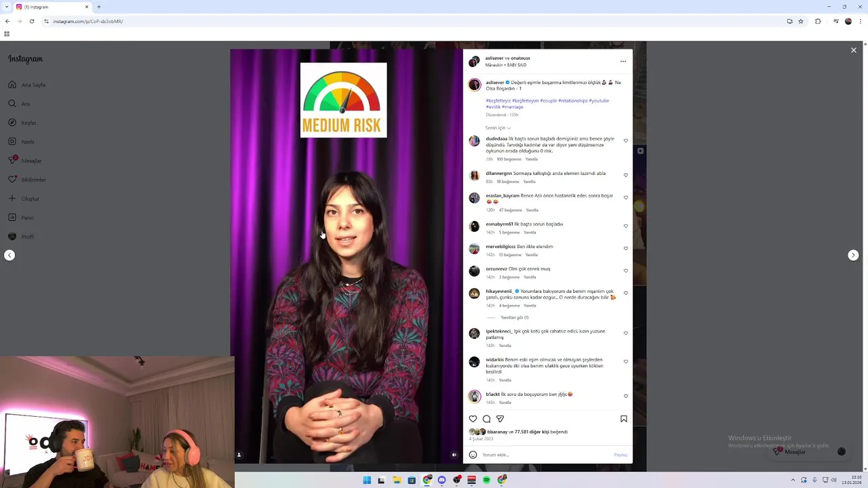Screen dimensions: 868x488
Task: Go to Keşfet in the Instagram sidebar
Action: (22, 123)
